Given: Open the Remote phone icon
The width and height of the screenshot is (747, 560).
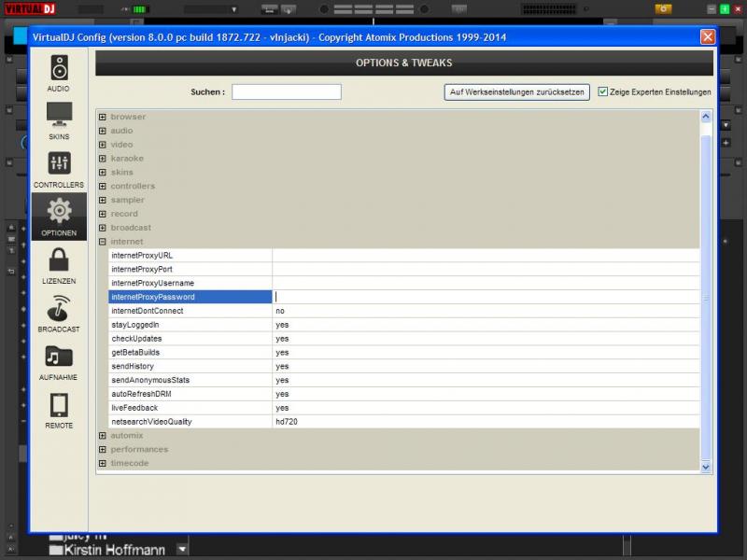Looking at the screenshot, I should point(59,405).
